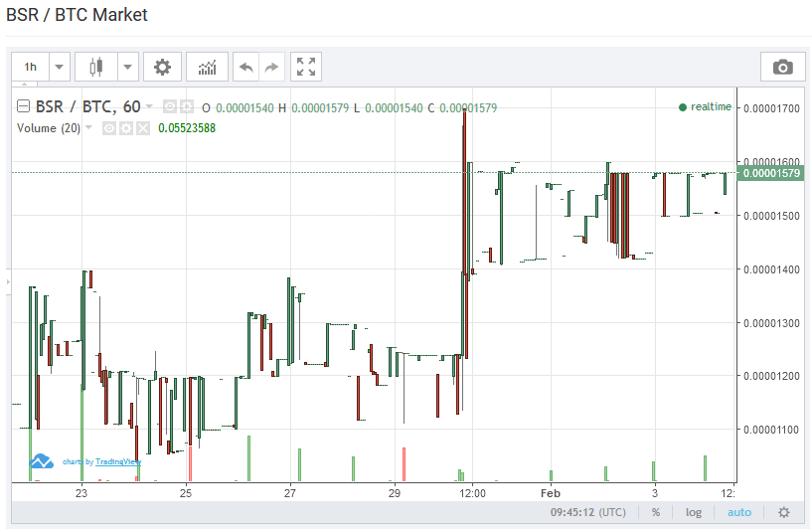The image size is (812, 531).
Task: Open the indicators menu icon
Action: (x=207, y=67)
